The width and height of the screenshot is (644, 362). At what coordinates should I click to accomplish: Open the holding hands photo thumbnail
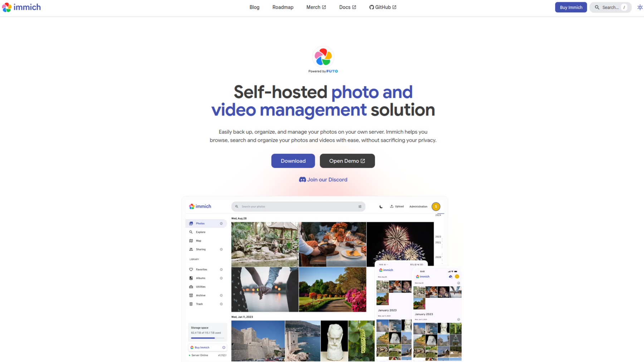265,289
